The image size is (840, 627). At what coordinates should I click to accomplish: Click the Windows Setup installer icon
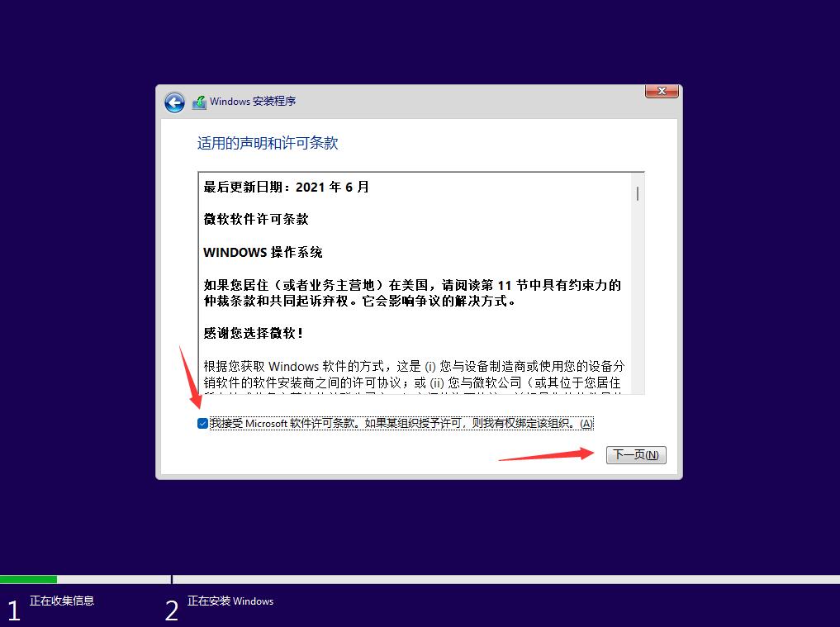tap(199, 102)
